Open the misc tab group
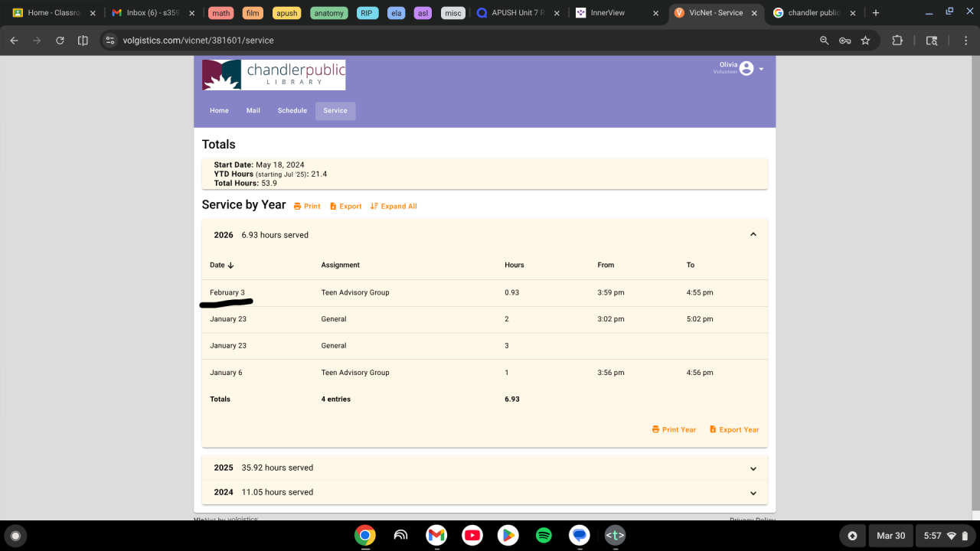 (x=453, y=13)
